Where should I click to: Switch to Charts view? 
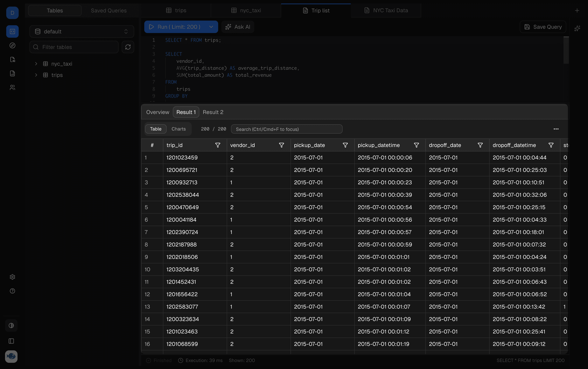click(x=178, y=129)
